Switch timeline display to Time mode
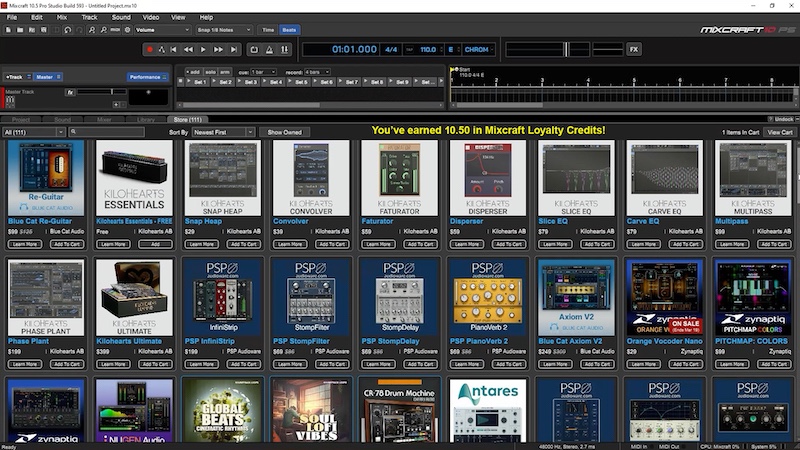This screenshot has height=450, width=800. 268,30
